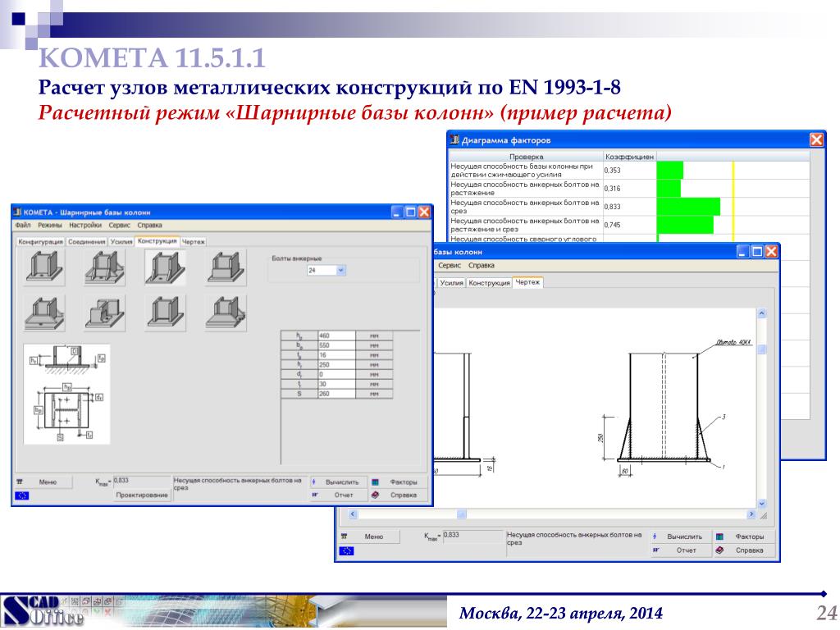Switch to the Конфигурация tab
The width and height of the screenshot is (840, 630).
pyautogui.click(x=40, y=242)
